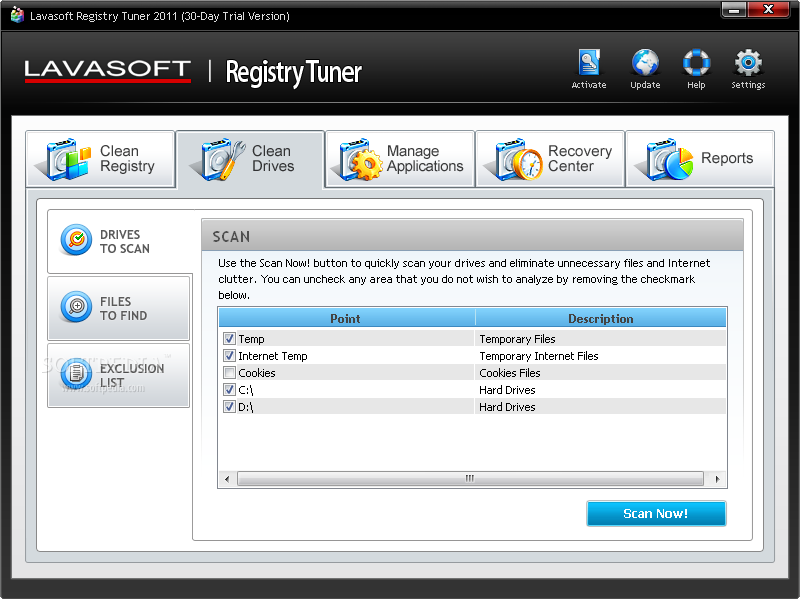This screenshot has width=800, height=599.
Task: Click the Cookies row label
Action: click(257, 373)
